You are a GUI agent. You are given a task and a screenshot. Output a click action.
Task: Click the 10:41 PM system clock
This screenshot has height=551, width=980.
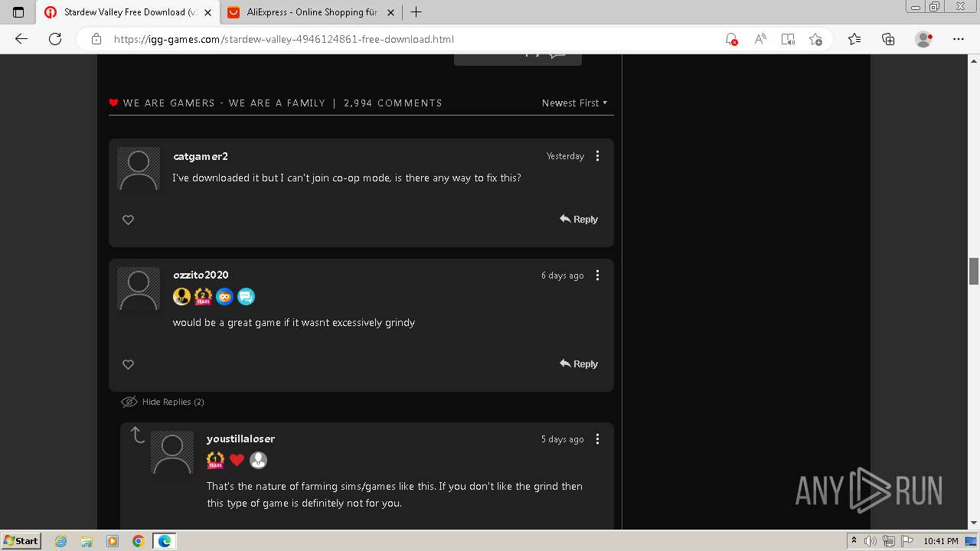941,541
